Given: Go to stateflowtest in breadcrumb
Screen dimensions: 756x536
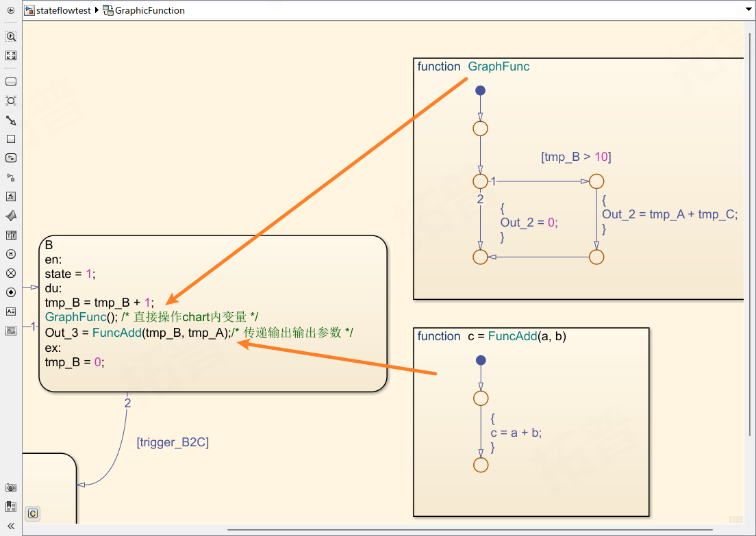Looking at the screenshot, I should 63,10.
